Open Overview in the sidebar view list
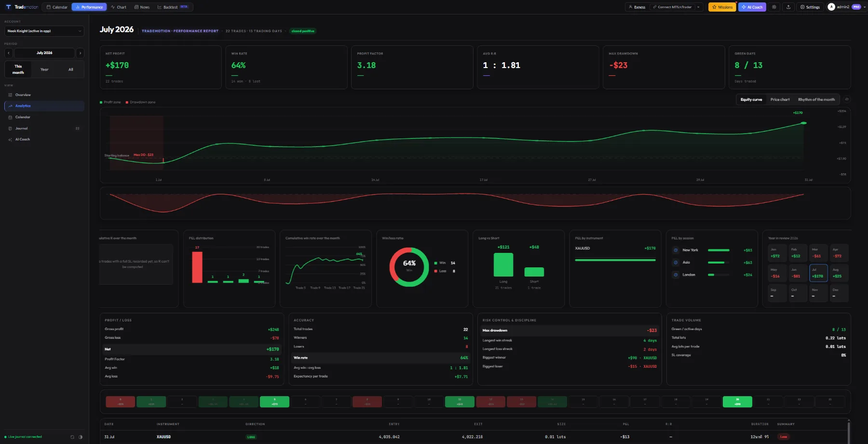Image resolution: width=868 pixels, height=444 pixels. 44,95
